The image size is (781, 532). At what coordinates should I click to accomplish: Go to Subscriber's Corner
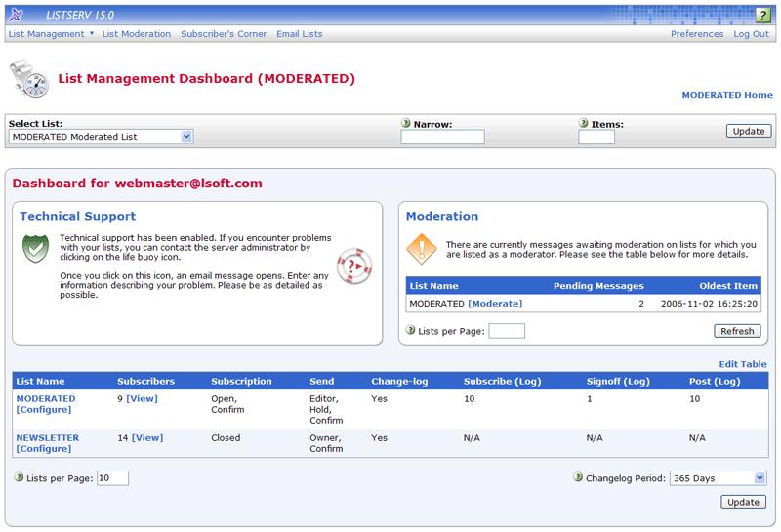click(x=224, y=34)
